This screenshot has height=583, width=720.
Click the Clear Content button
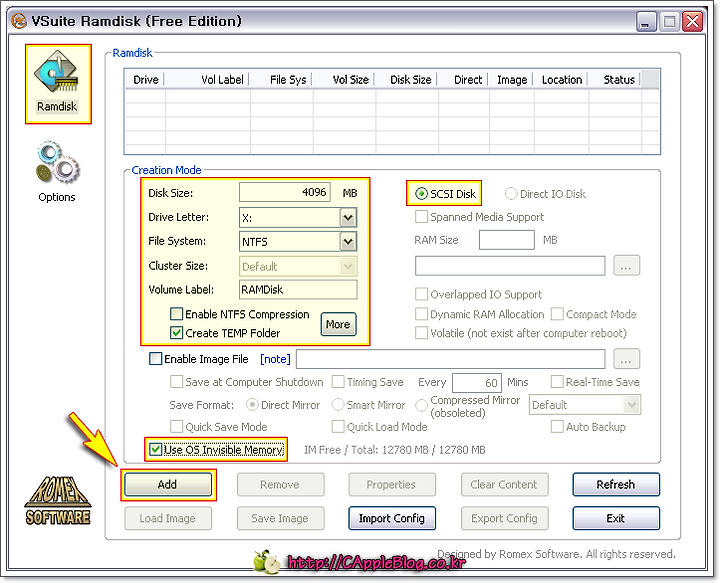tap(504, 484)
